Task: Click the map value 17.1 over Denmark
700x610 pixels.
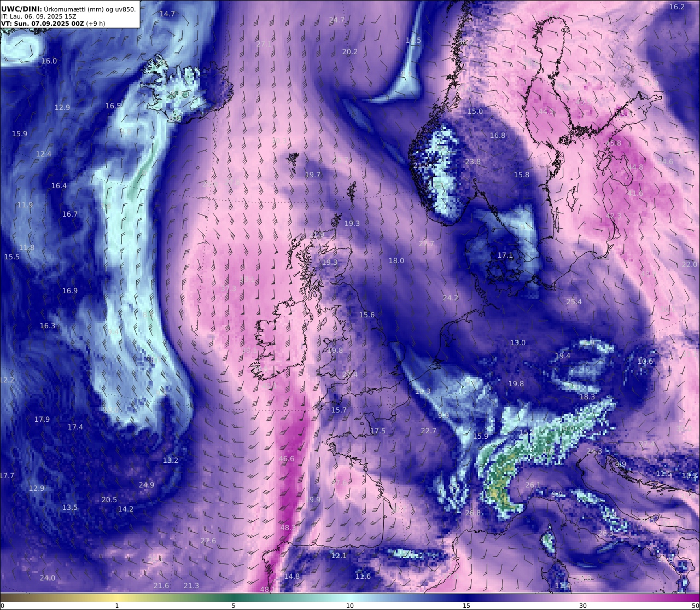Action: tap(505, 255)
